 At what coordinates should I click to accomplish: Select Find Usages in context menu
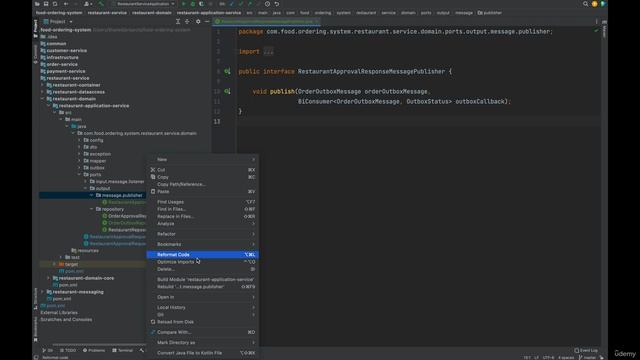(x=202, y=202)
